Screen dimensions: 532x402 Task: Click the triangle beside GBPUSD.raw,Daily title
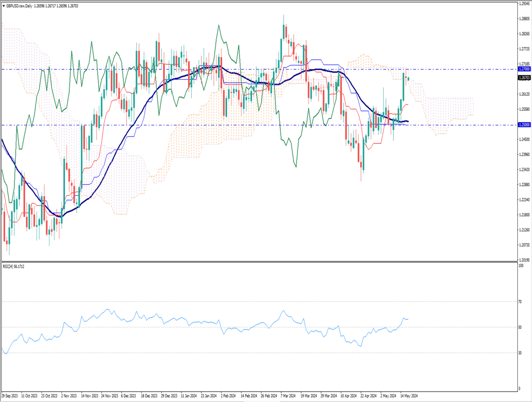pos(4,5)
